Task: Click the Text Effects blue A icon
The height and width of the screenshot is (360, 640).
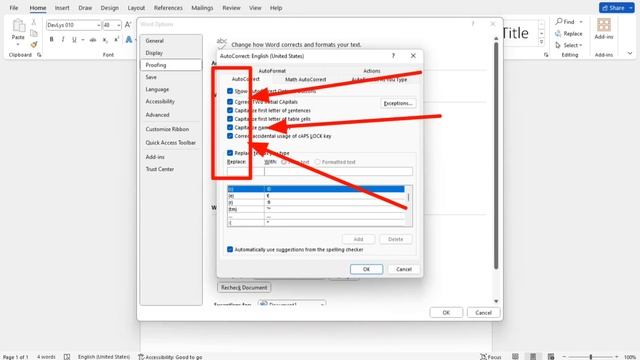Action: point(129,40)
